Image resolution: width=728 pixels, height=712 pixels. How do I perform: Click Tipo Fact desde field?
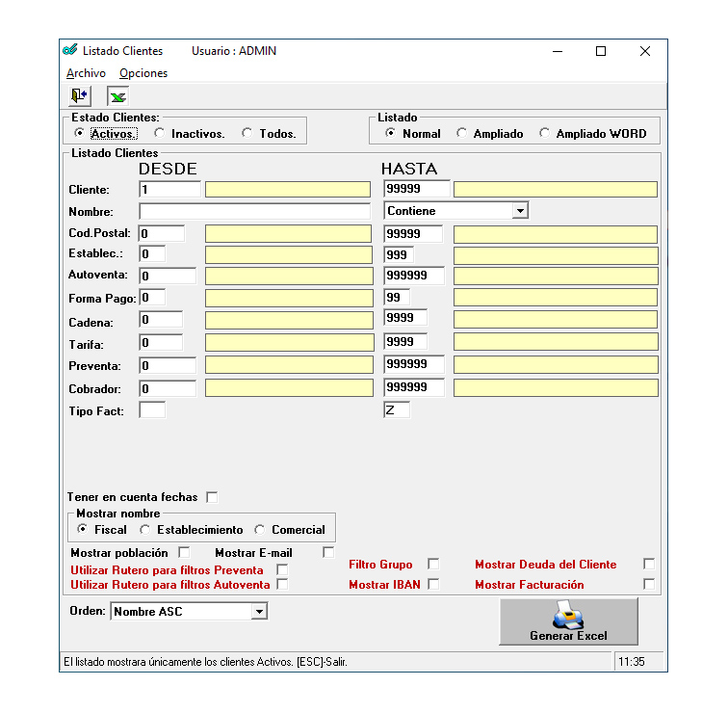click(152, 410)
